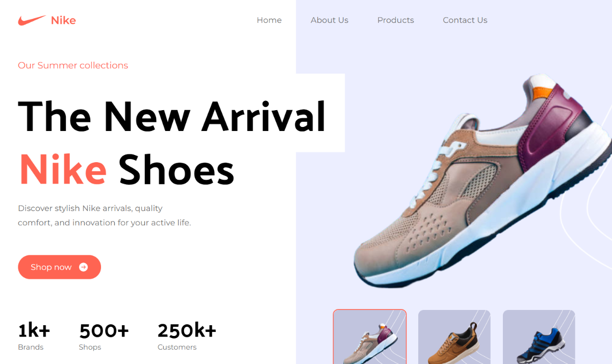Click the Discover stylish Nike arrivals paragraph
The width and height of the screenshot is (612, 364).
105,215
